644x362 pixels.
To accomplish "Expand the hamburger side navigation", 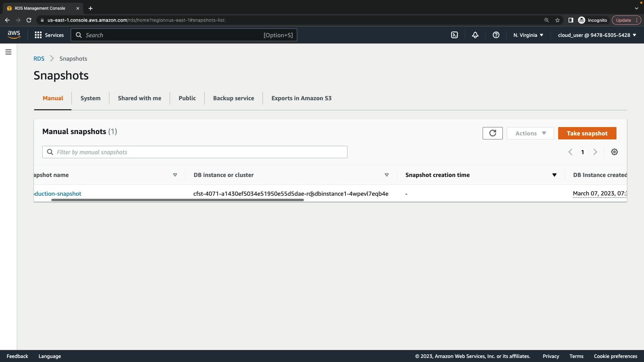I will 8,52.
